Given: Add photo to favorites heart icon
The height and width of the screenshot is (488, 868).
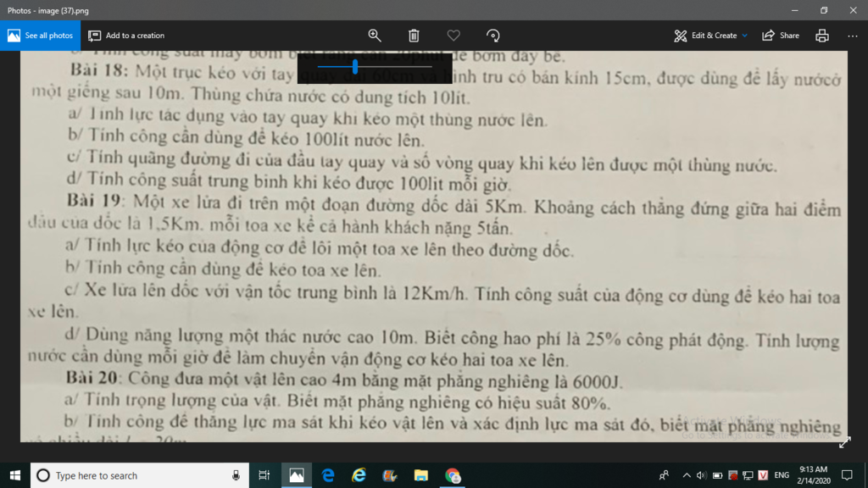Looking at the screenshot, I should [x=453, y=36].
